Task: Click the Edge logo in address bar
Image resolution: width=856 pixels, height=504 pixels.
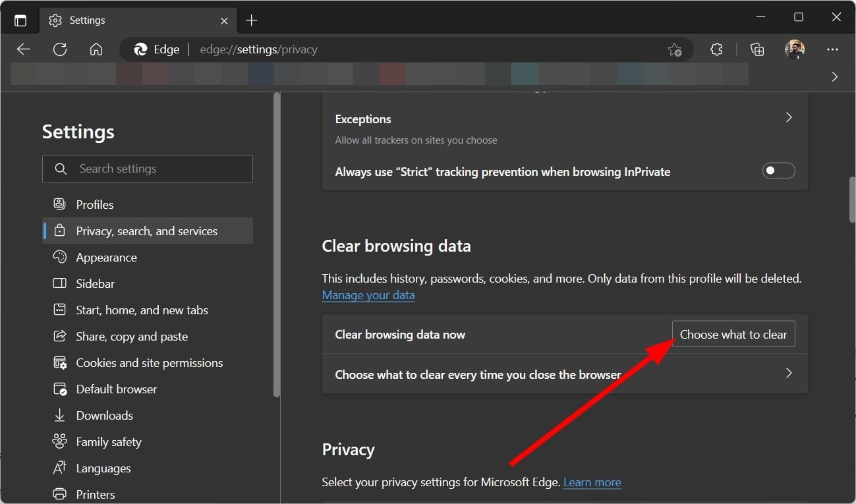Action: (x=140, y=49)
